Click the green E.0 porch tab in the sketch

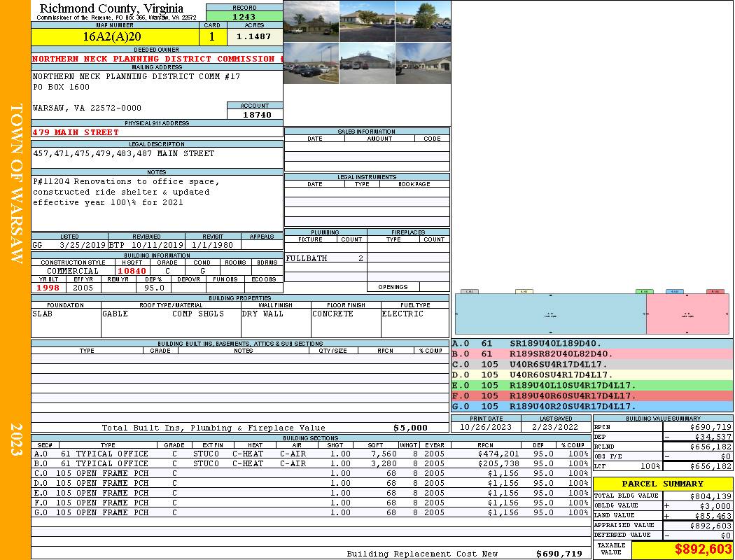click(644, 291)
